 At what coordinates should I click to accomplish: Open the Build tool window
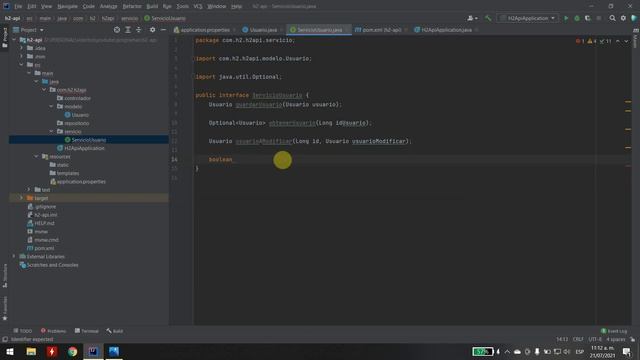pyautogui.click(x=115, y=331)
